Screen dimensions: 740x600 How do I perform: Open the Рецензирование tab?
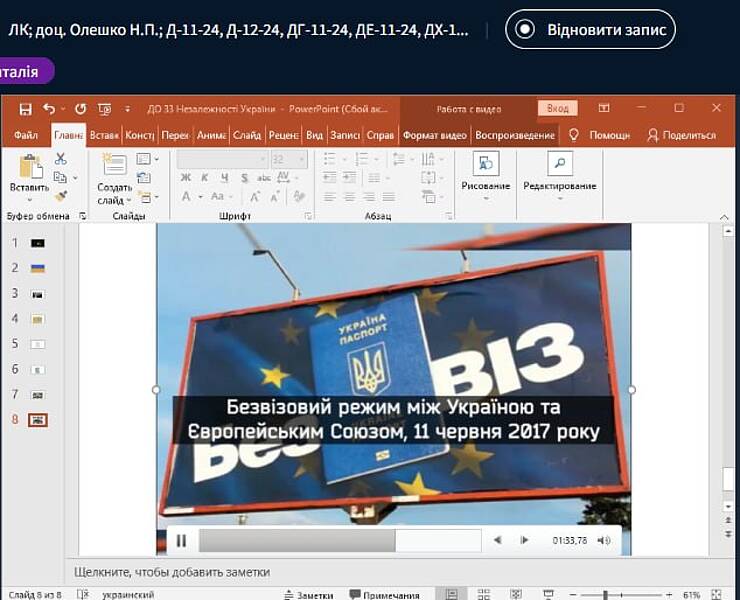pos(283,135)
